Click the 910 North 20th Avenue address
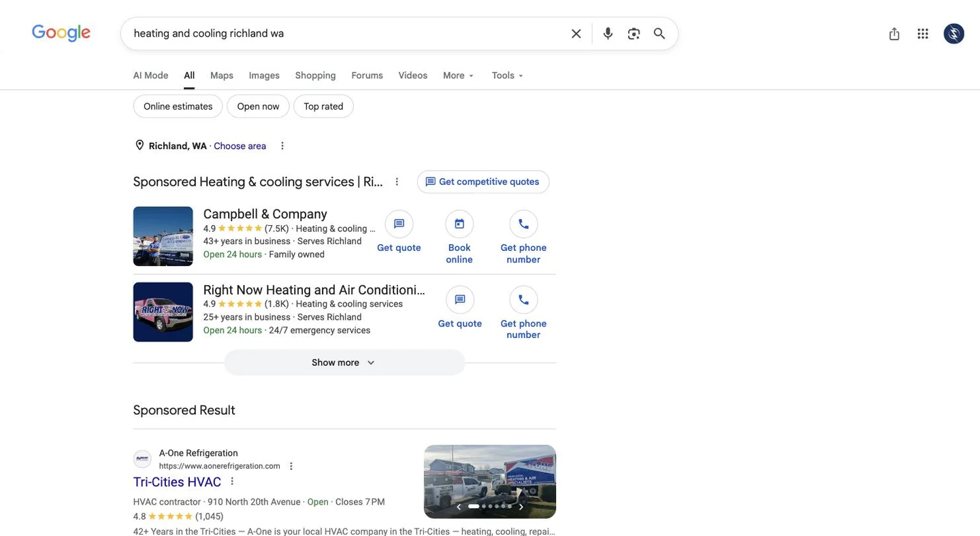Image resolution: width=980 pixels, height=536 pixels. tap(254, 502)
